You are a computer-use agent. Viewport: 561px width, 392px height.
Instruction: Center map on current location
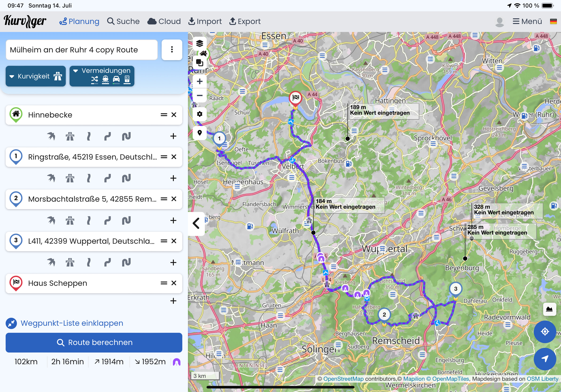545,332
